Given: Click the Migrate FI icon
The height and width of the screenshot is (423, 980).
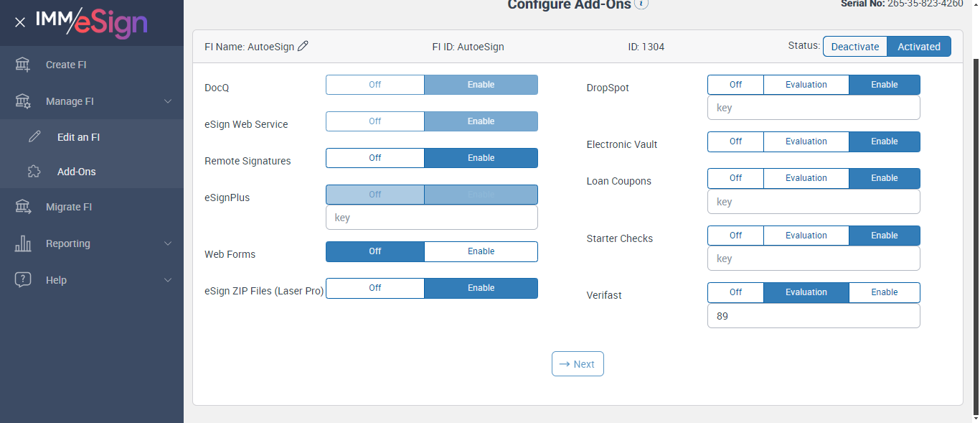Looking at the screenshot, I should pos(23,207).
